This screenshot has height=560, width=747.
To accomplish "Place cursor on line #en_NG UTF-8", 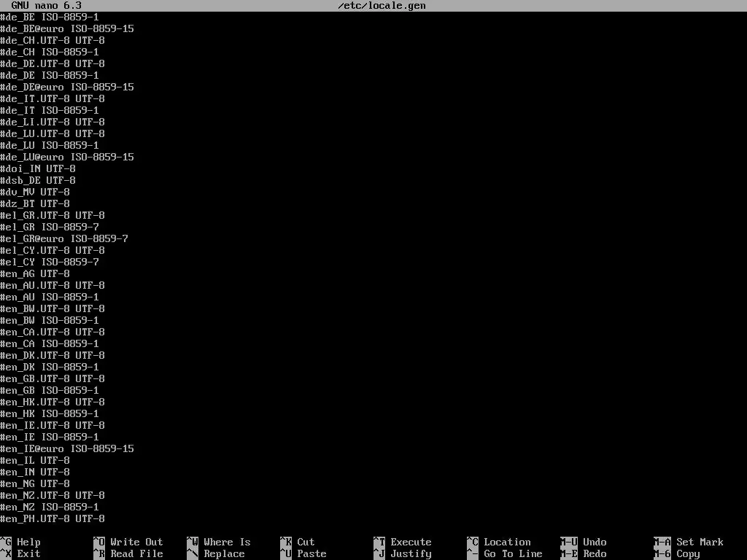I will [x=35, y=483].
